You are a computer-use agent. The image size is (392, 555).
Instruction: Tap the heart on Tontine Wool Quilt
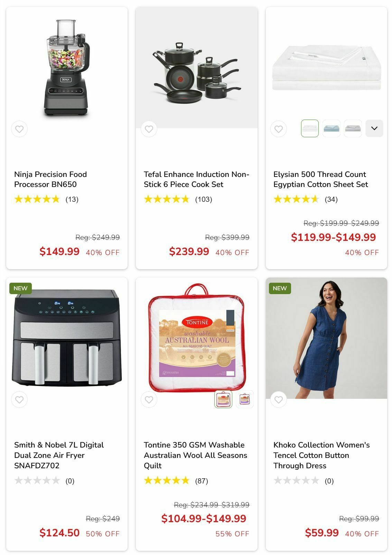point(149,399)
